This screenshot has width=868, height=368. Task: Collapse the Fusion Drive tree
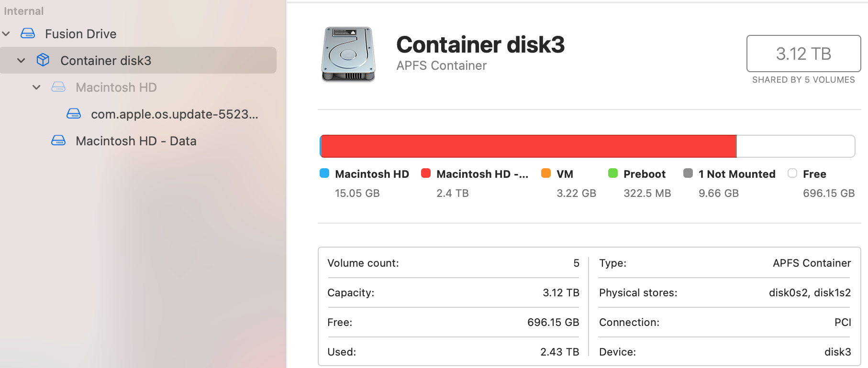(6, 33)
